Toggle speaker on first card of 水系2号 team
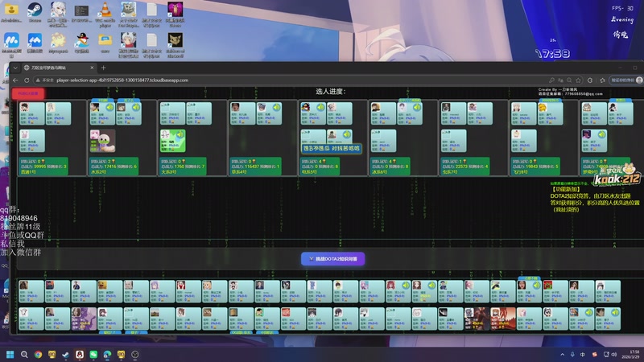Screen dimensions: 644x362 click(109, 108)
